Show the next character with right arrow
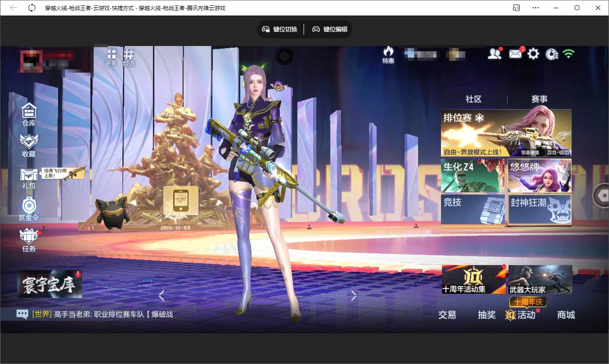Screen dimensions: 609x364 point(354,296)
